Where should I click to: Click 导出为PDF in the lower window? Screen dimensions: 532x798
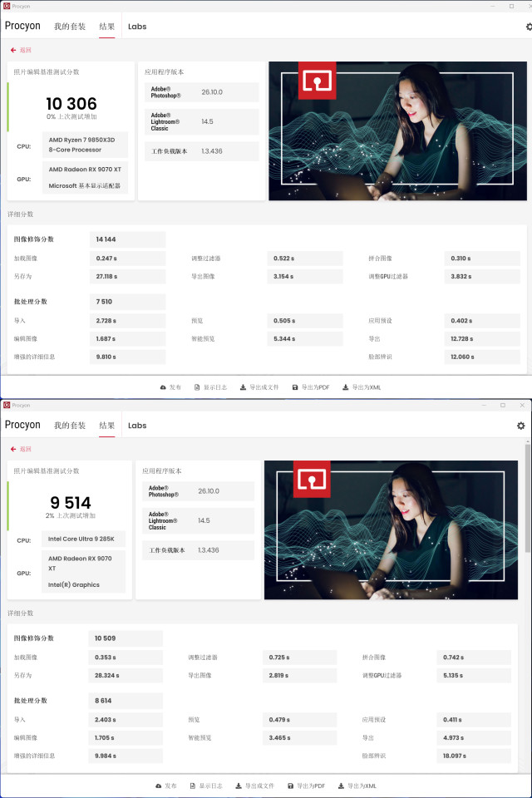(307, 786)
